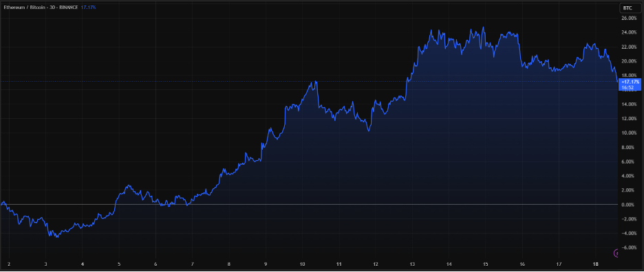Image resolution: width=644 pixels, height=272 pixels.
Task: Click date 7 on the time axis
Action: coord(192,264)
